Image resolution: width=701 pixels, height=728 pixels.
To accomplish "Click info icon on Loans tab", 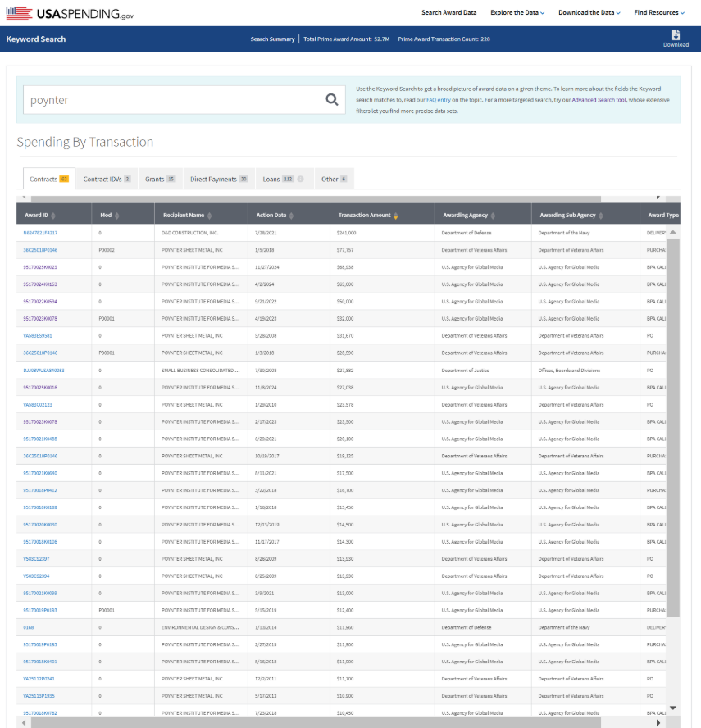I will 300,179.
